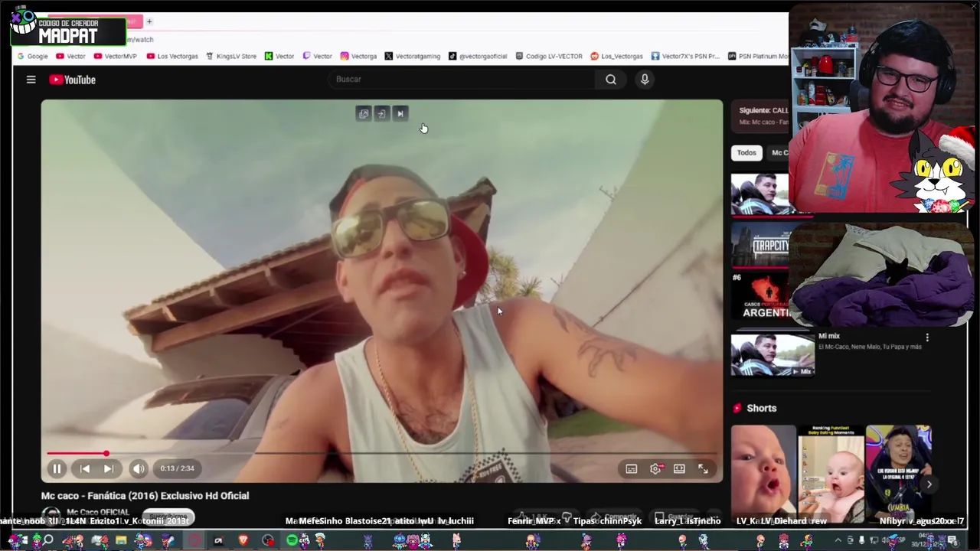980x551 pixels.
Task: Run search with the magnifier button
Action: (611, 79)
